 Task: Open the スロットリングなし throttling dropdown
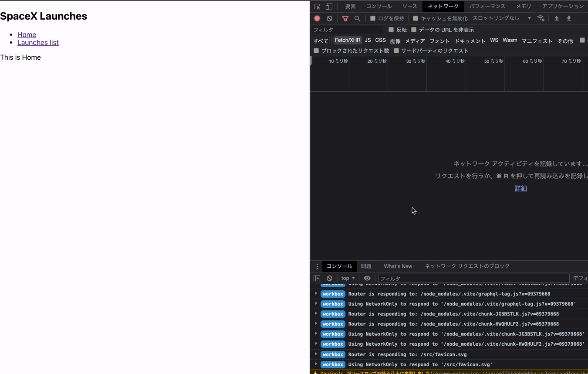502,18
